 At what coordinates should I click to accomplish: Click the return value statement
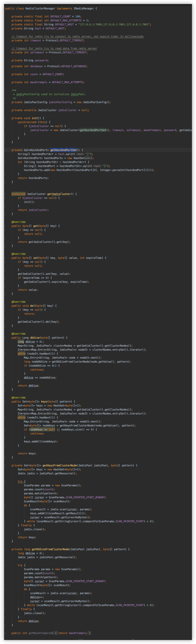tap(28, 290)
